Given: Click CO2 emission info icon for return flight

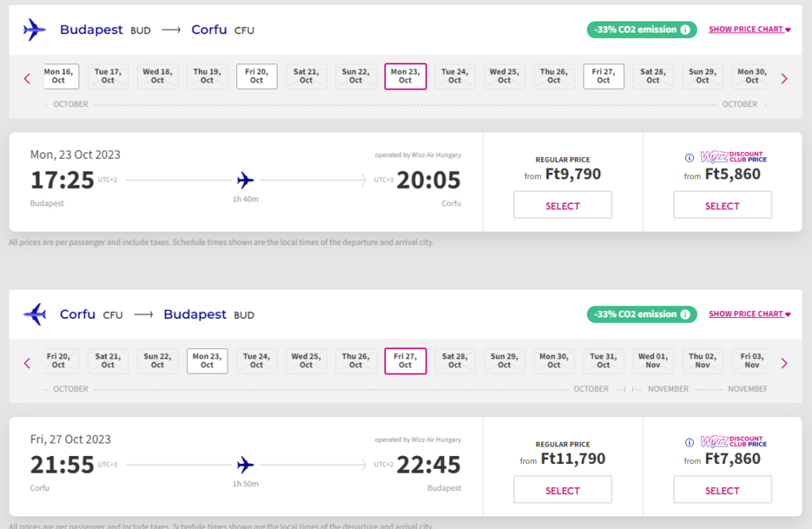Looking at the screenshot, I should (x=685, y=315).
